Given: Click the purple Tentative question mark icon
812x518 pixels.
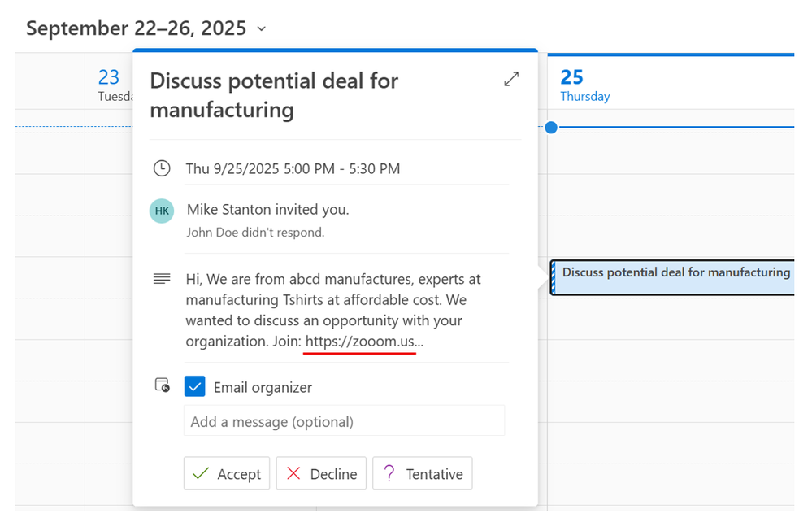Looking at the screenshot, I should (389, 473).
